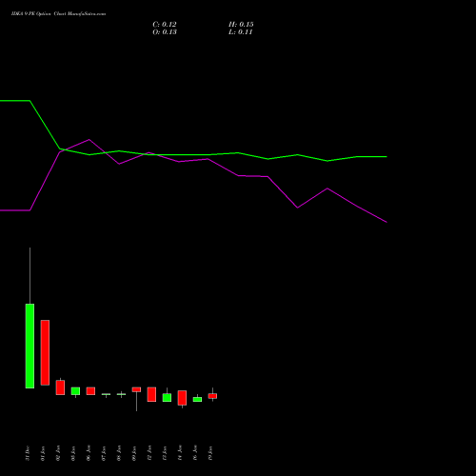Select the tall red candle for 01 Jan
476x476 pixels.
[45, 352]
